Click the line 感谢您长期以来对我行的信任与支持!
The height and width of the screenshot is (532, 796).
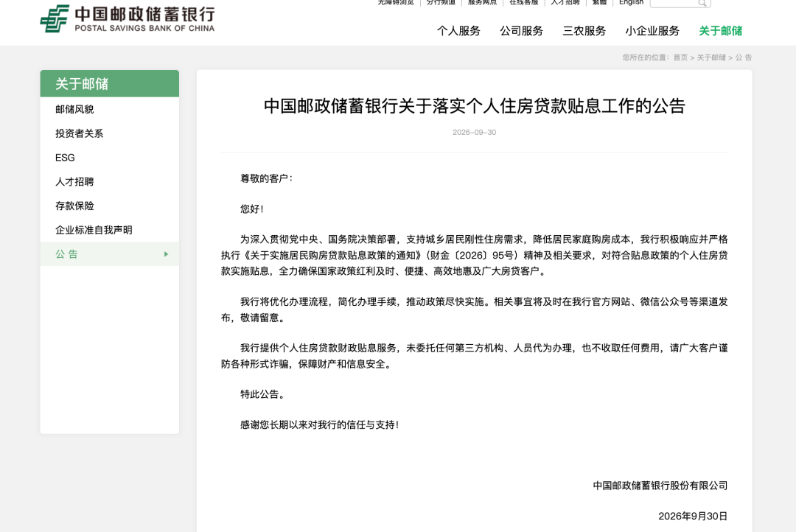click(319, 424)
